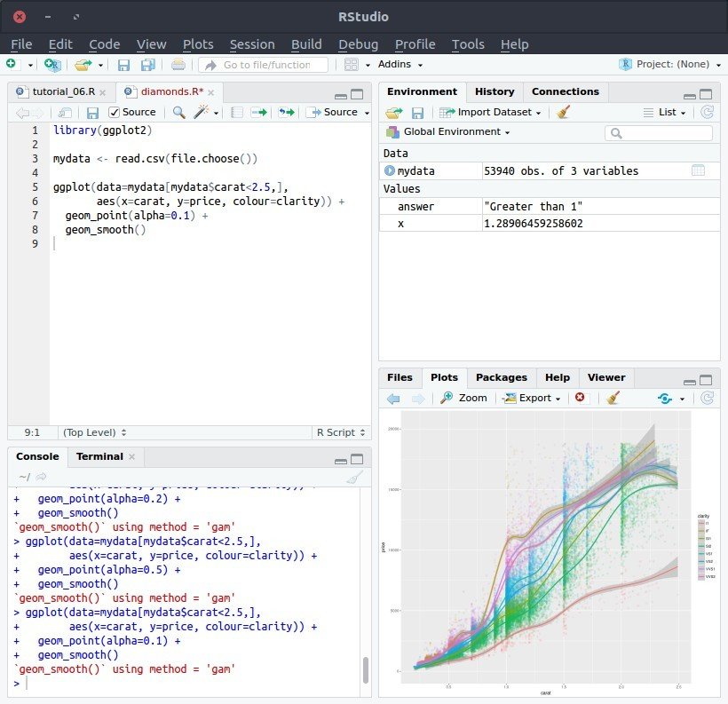Load workspace via Environment folder icon
The image size is (728, 704).
393,113
